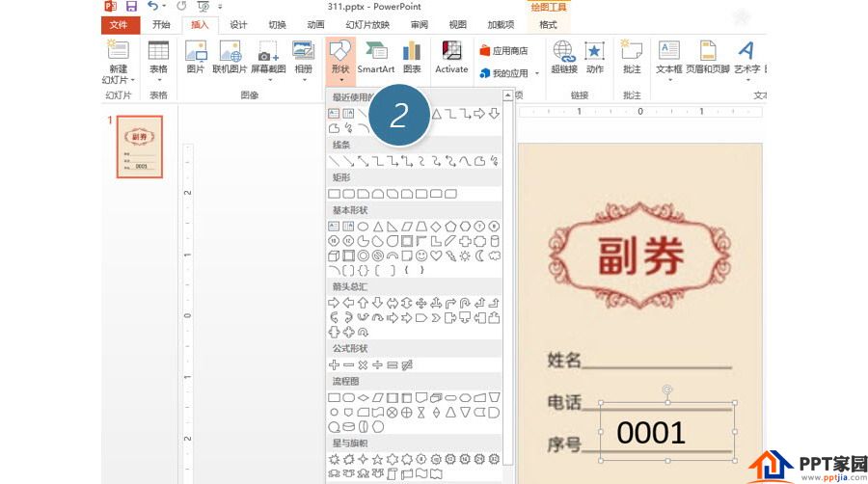
Task: Insert a SmartArt graphic
Action: (x=376, y=57)
